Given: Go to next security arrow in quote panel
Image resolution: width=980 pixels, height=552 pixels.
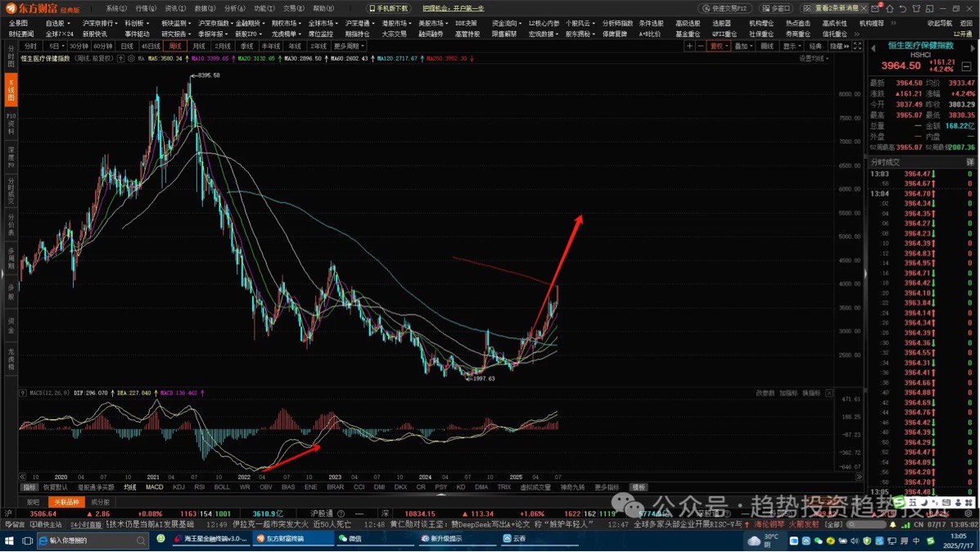Looking at the screenshot, I should tap(973, 48).
